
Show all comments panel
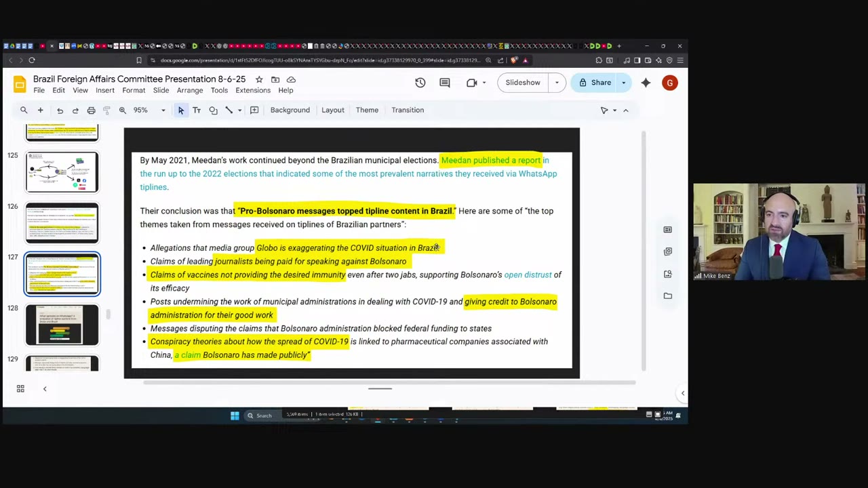(x=445, y=83)
